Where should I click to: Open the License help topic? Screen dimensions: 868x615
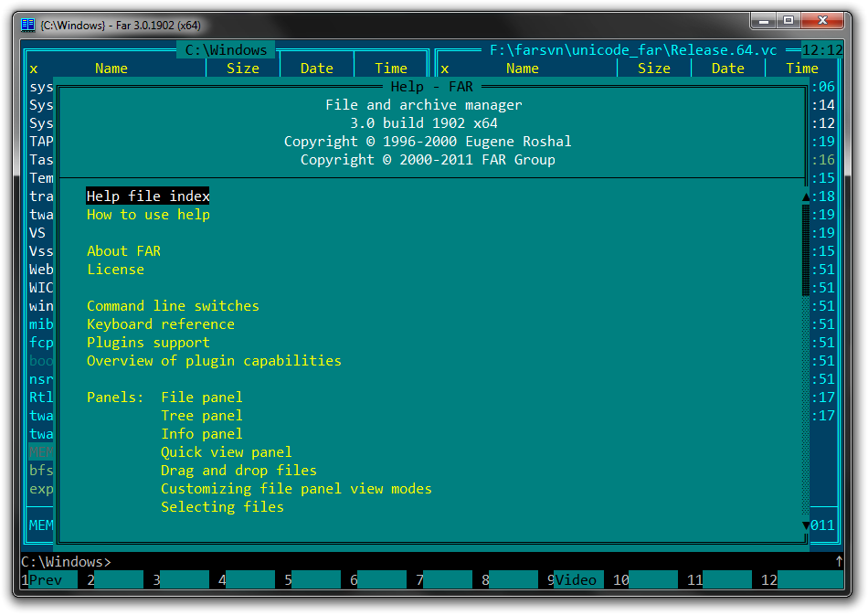pos(115,269)
